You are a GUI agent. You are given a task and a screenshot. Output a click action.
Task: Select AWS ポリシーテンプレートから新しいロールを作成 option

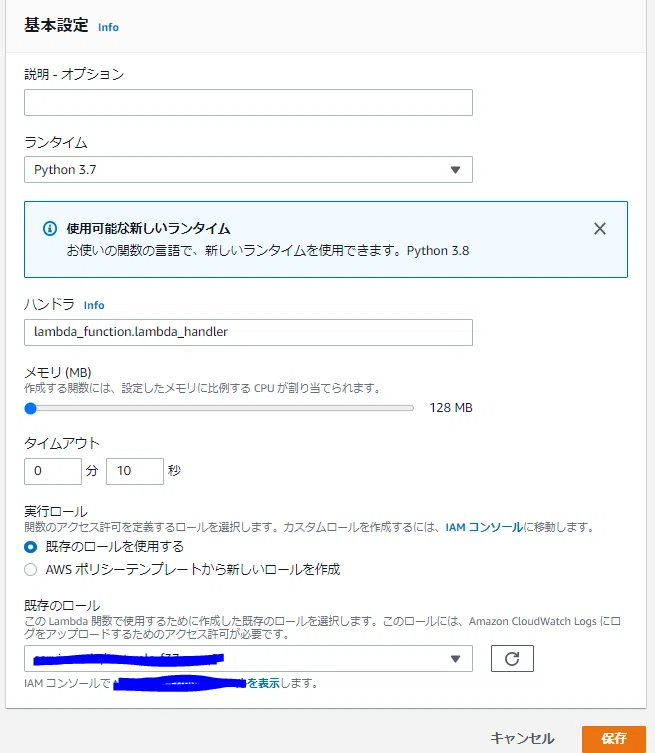[31, 570]
